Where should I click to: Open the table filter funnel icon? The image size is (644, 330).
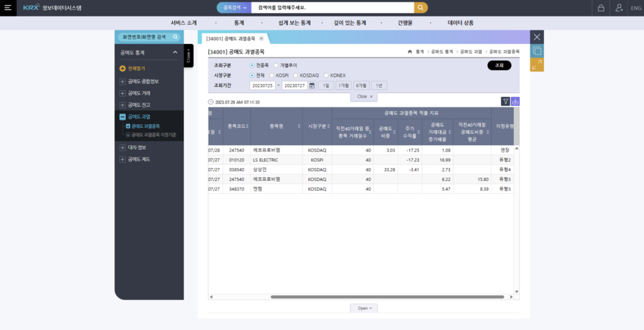click(x=505, y=101)
